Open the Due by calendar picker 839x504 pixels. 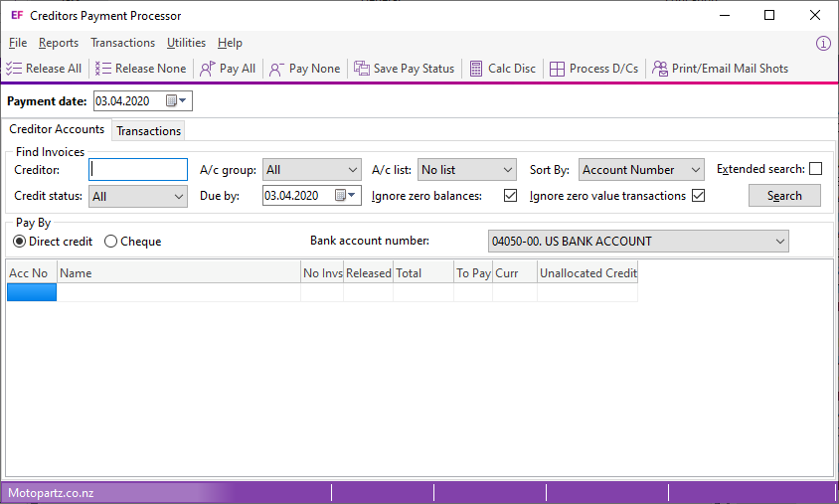pyautogui.click(x=345, y=195)
